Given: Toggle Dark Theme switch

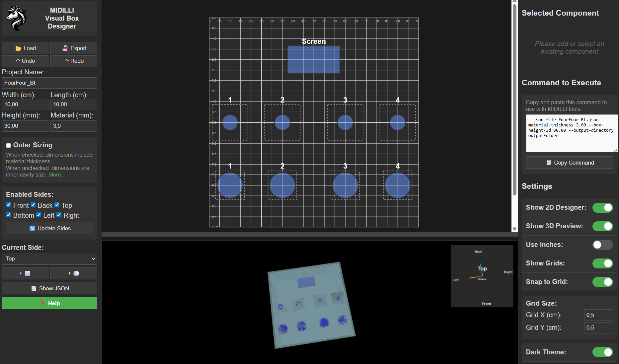Looking at the screenshot, I should click(x=603, y=352).
